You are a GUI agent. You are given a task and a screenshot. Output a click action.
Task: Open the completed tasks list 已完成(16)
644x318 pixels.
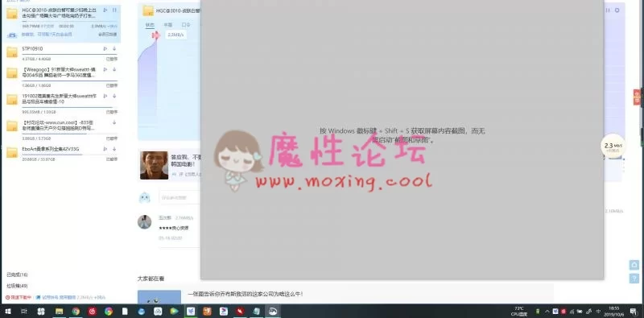[17, 275]
